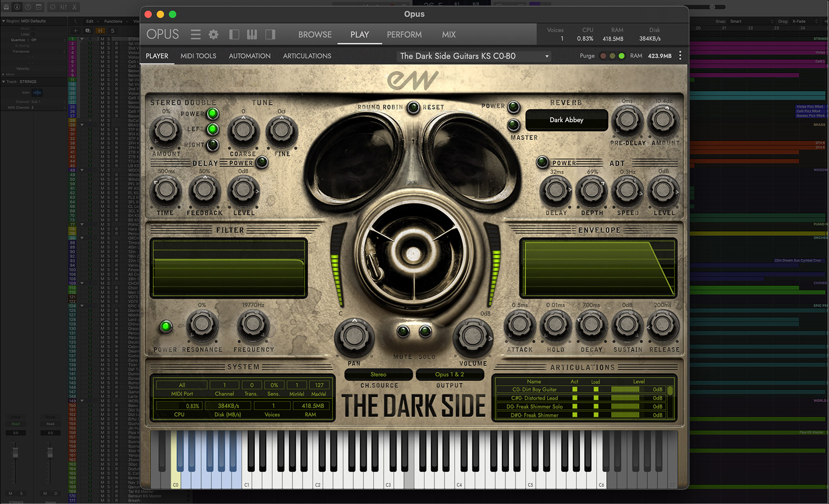This screenshot has height=504, width=829.
Task: Click the Tune Coarse knob
Action: (x=243, y=131)
